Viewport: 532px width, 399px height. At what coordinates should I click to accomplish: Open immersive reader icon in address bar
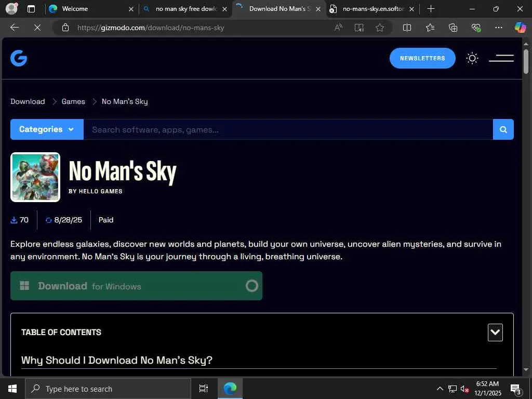[359, 28]
